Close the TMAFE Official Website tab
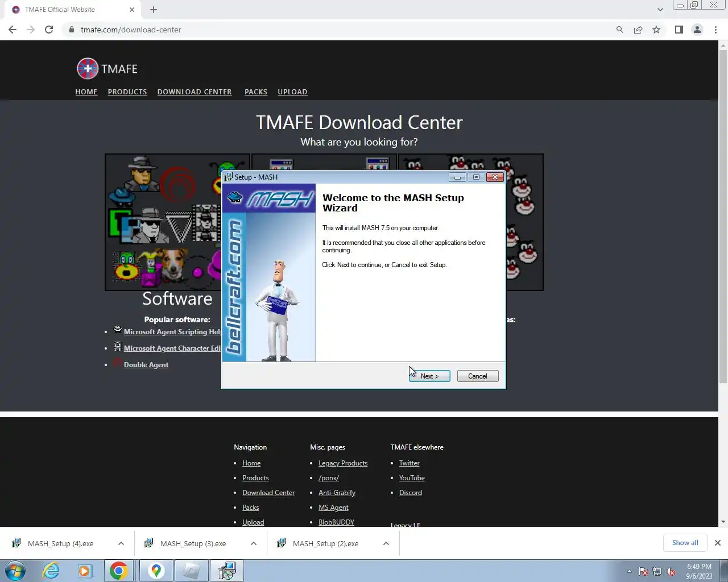 click(x=131, y=10)
